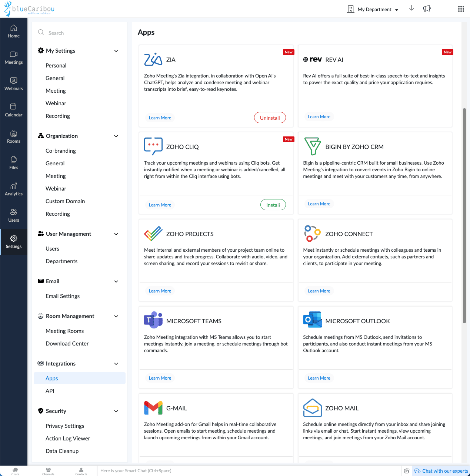Collapse the Integrations section
Image resolution: width=470 pixels, height=476 pixels.
click(x=116, y=364)
